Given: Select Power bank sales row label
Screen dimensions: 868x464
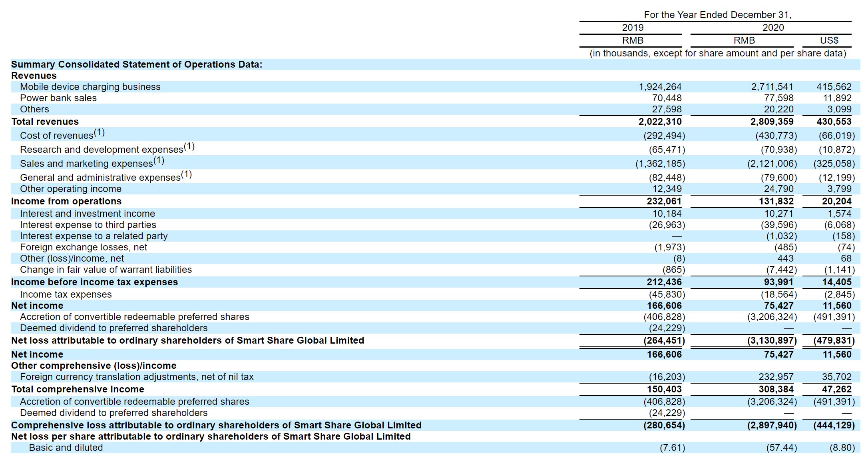Looking at the screenshot, I should (58, 98).
